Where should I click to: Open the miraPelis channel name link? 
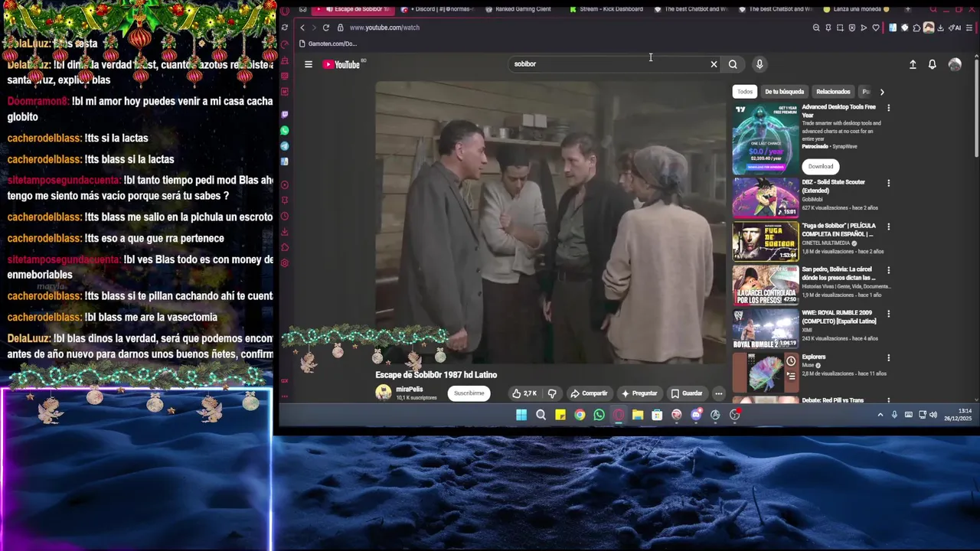coord(410,390)
